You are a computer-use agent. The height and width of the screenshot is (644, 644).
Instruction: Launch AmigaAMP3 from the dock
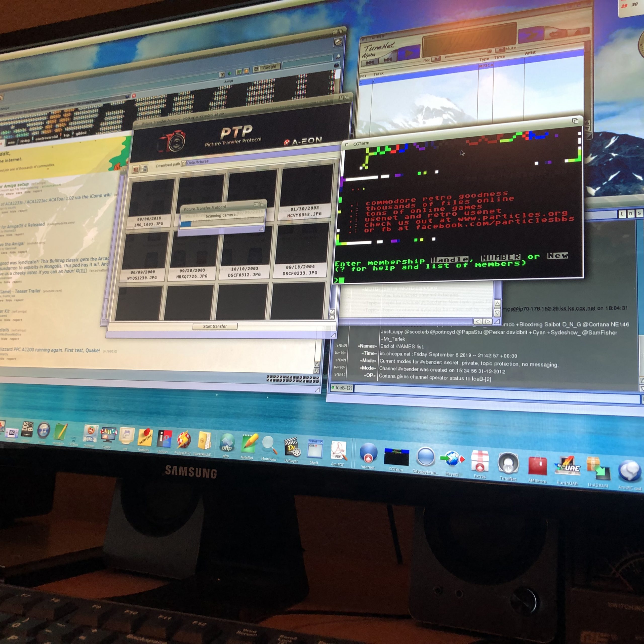click(x=184, y=440)
